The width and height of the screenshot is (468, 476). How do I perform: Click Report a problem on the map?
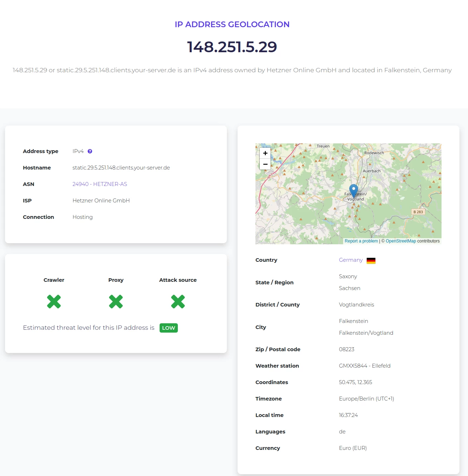[361, 241]
